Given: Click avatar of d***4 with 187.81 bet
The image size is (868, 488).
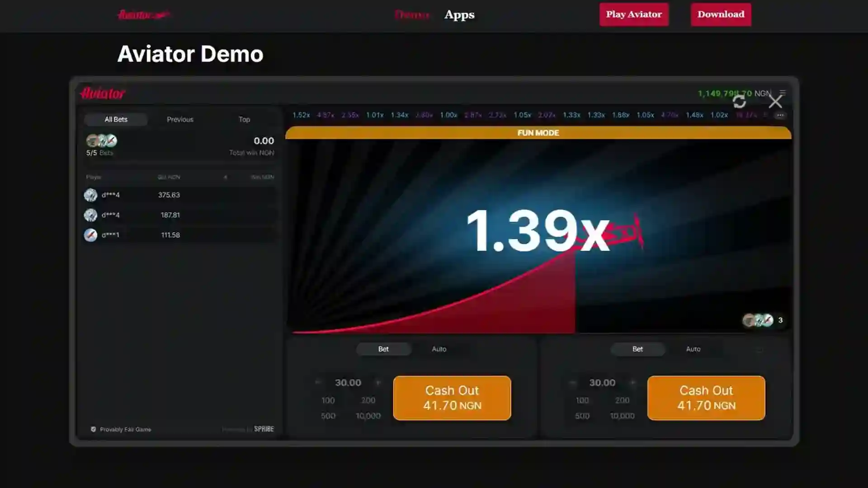Looking at the screenshot, I should point(90,215).
